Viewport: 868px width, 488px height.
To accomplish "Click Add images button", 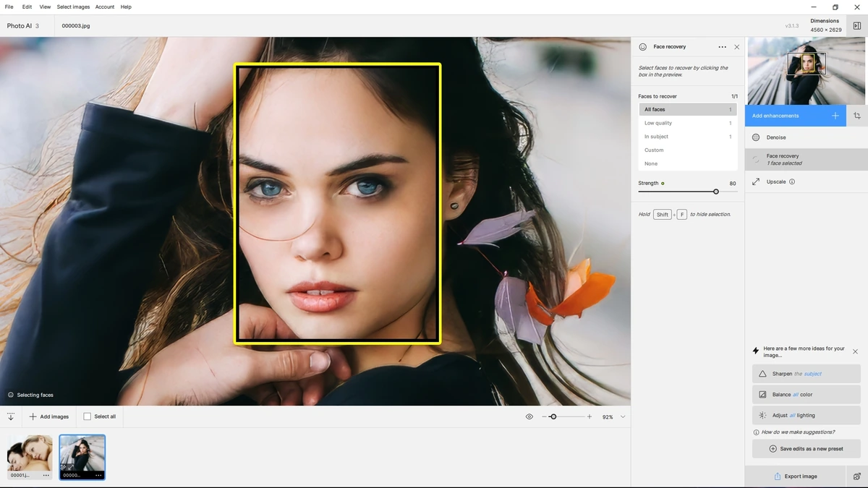I will point(49,416).
